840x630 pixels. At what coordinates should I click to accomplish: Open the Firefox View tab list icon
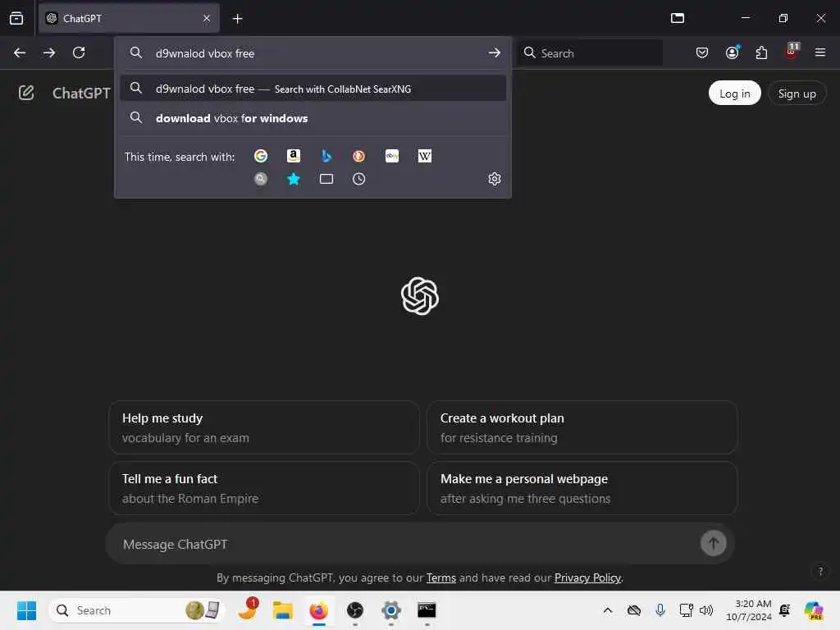16,18
